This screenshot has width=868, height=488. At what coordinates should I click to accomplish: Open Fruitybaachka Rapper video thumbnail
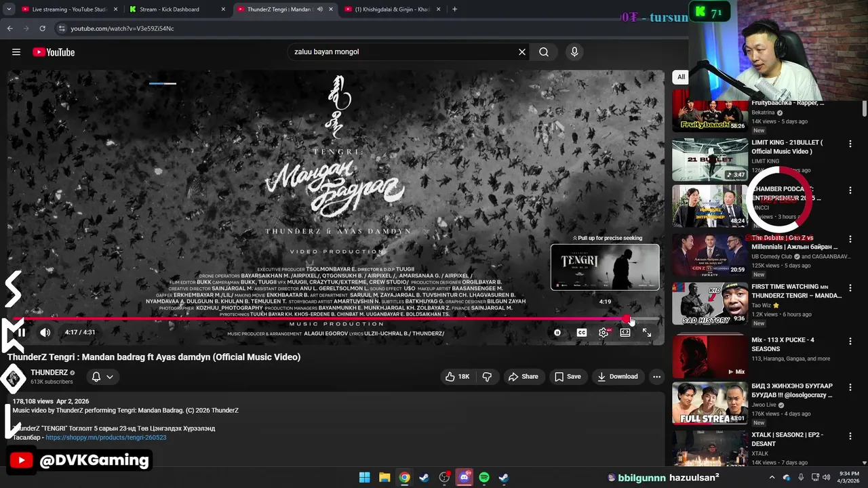pos(710,112)
